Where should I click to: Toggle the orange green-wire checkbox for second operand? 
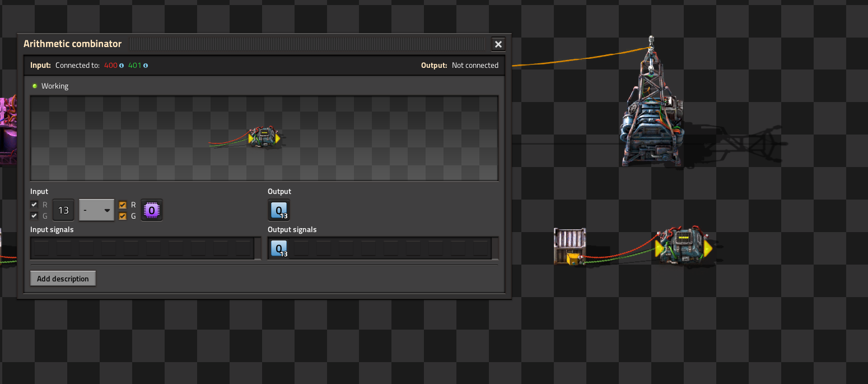pyautogui.click(x=123, y=216)
